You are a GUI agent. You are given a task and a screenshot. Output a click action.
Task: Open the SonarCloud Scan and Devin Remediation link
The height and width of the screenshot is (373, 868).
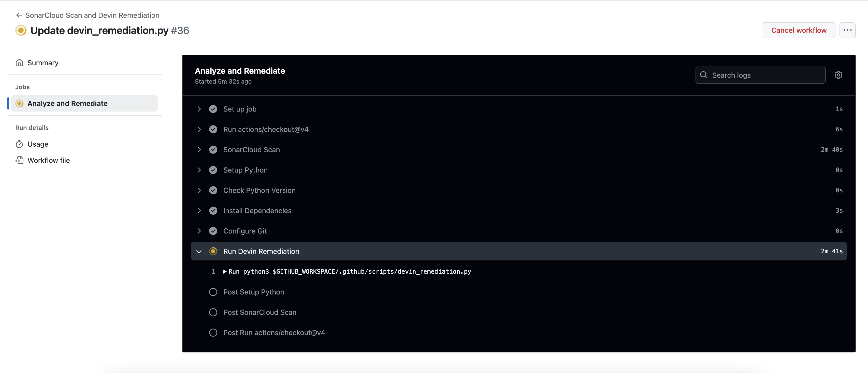92,15
